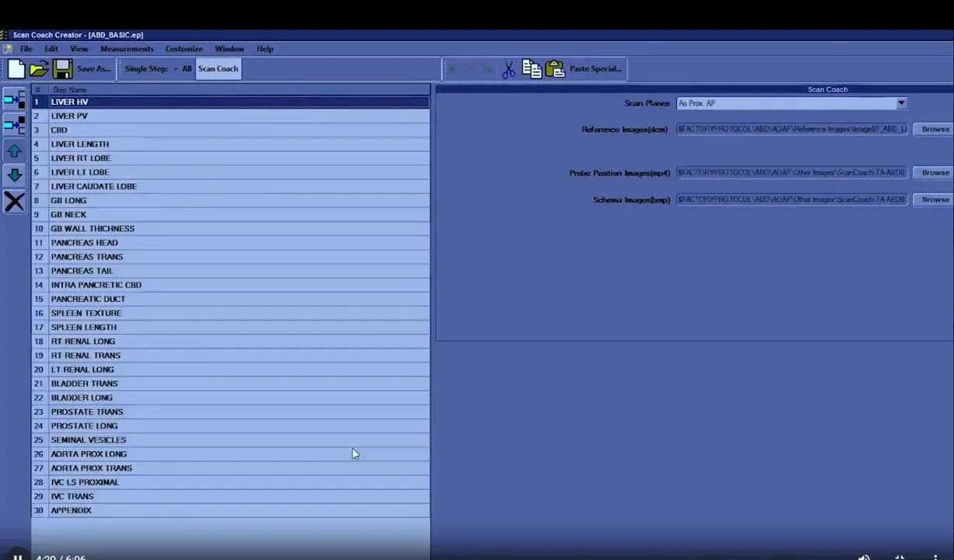Open a protocol with the folder icon
The height and width of the screenshot is (560, 954).
(39, 69)
